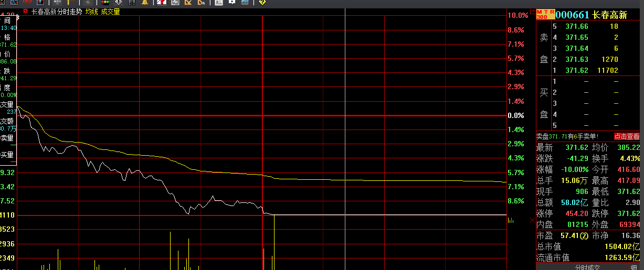Click the 跌停 limit-down price 371.62
The image size is (644, 270).
pyautogui.click(x=629, y=214)
